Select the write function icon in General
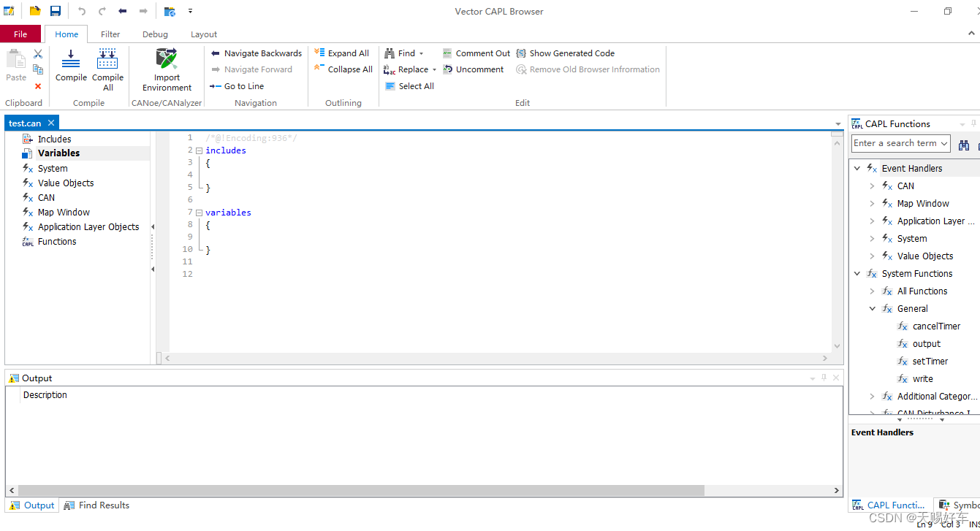Screen dimensions: 980x531 903,379
